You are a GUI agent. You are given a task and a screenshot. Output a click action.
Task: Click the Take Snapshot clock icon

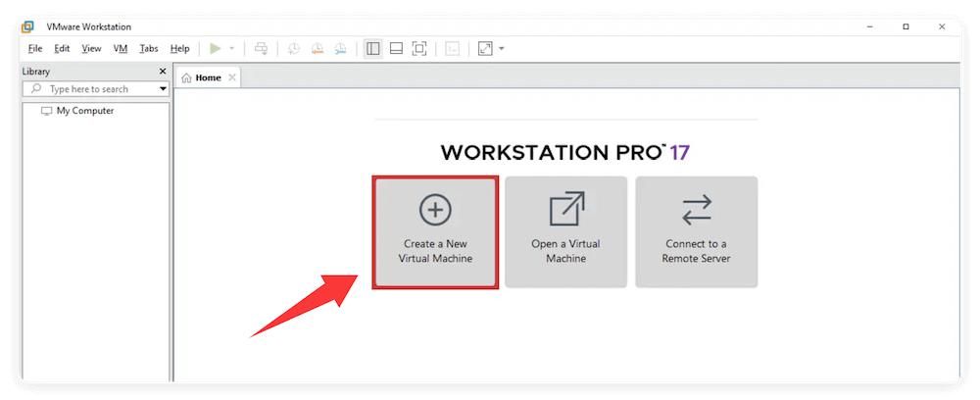click(294, 49)
